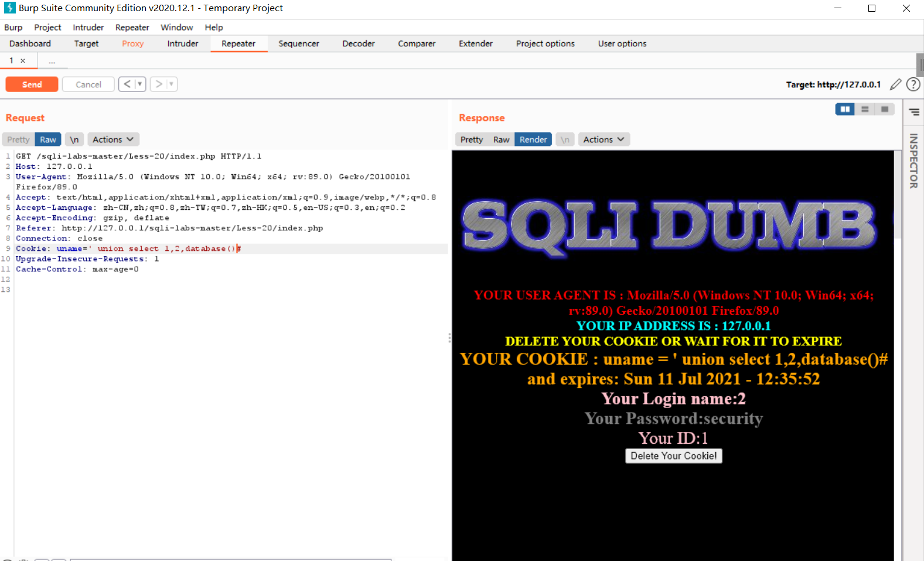Expand the forward history dropdown arrow
The height and width of the screenshot is (561, 924).
click(x=171, y=84)
